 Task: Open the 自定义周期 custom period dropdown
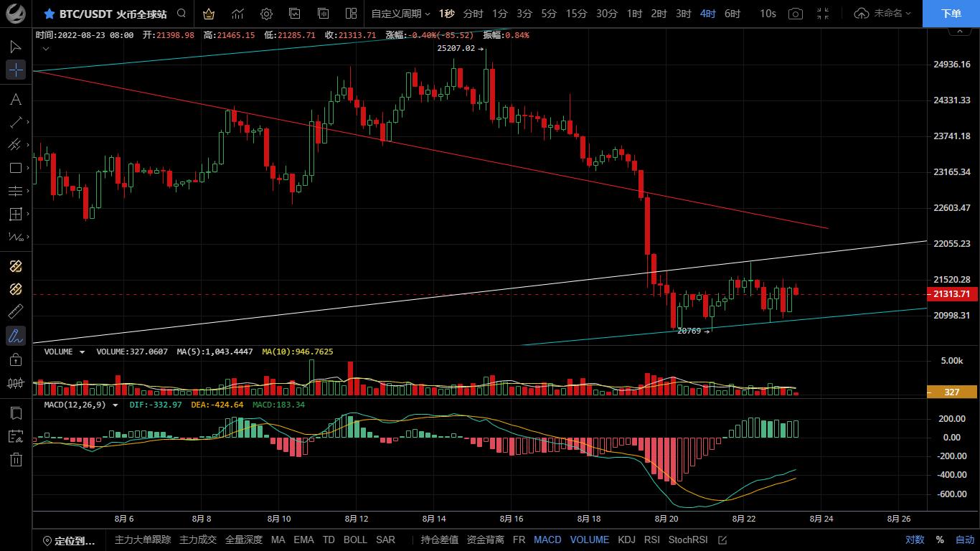click(x=400, y=14)
